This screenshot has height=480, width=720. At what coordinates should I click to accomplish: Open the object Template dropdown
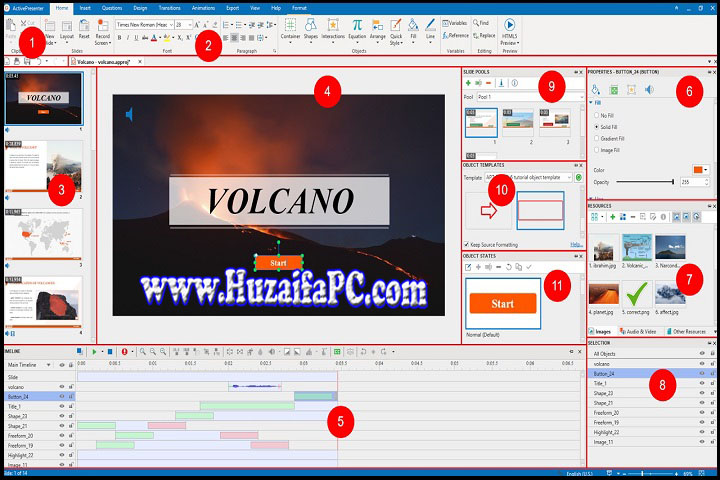(528, 177)
